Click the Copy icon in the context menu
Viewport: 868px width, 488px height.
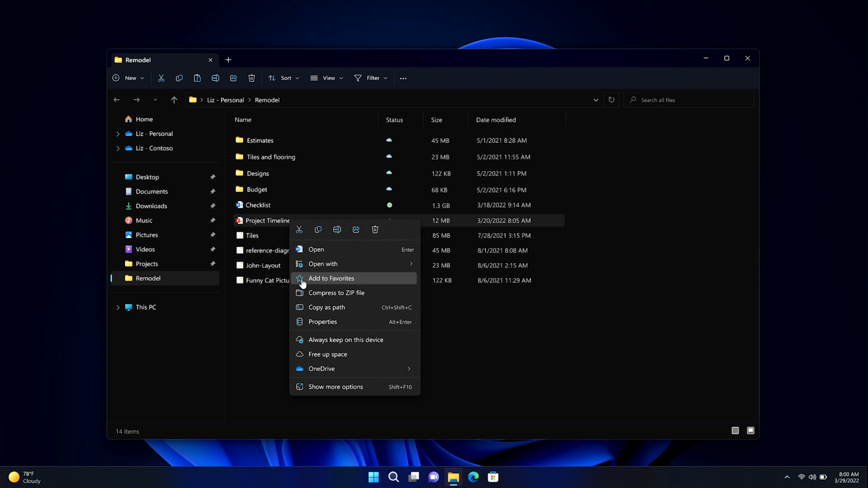point(318,229)
